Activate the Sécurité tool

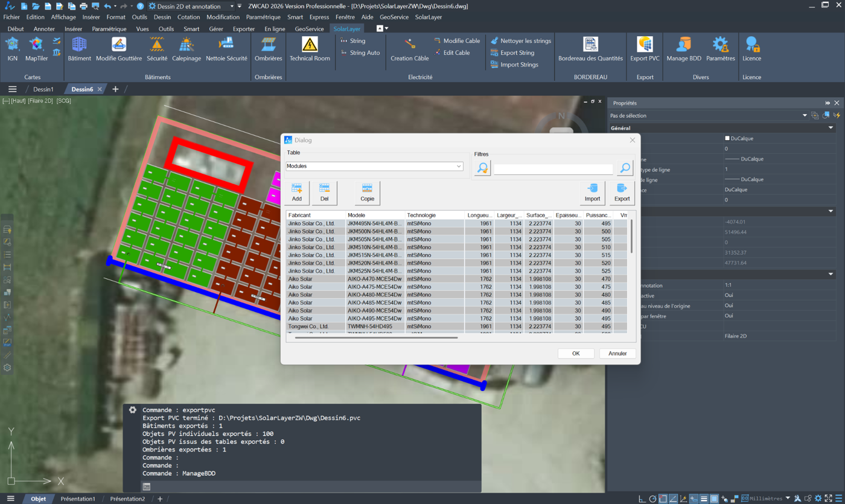tap(157, 49)
